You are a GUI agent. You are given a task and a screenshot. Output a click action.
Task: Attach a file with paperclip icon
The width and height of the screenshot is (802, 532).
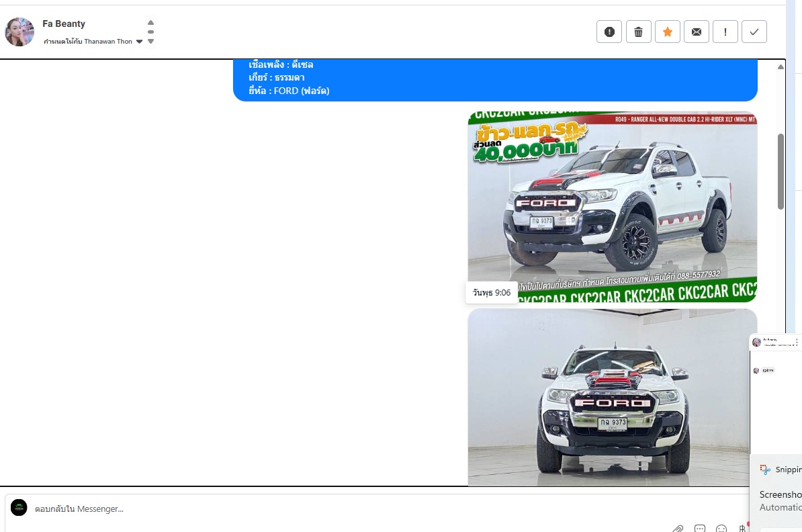(678, 529)
